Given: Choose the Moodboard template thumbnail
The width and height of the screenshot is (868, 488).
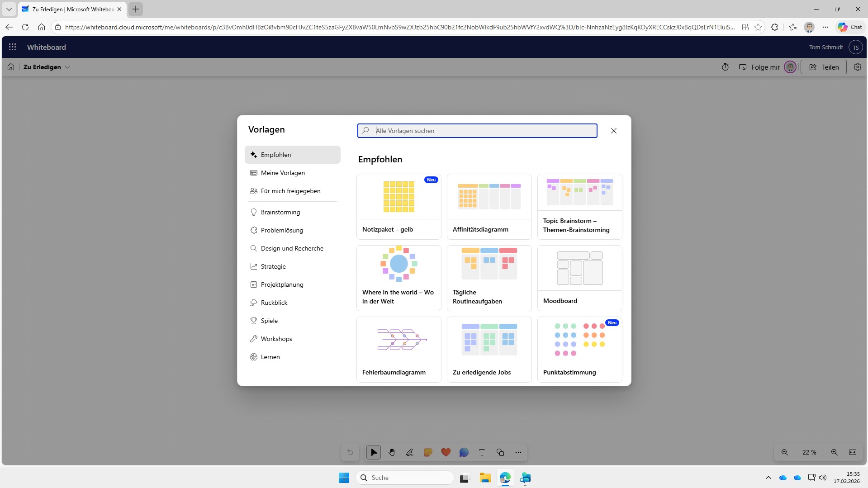Looking at the screenshot, I should 579,269.
